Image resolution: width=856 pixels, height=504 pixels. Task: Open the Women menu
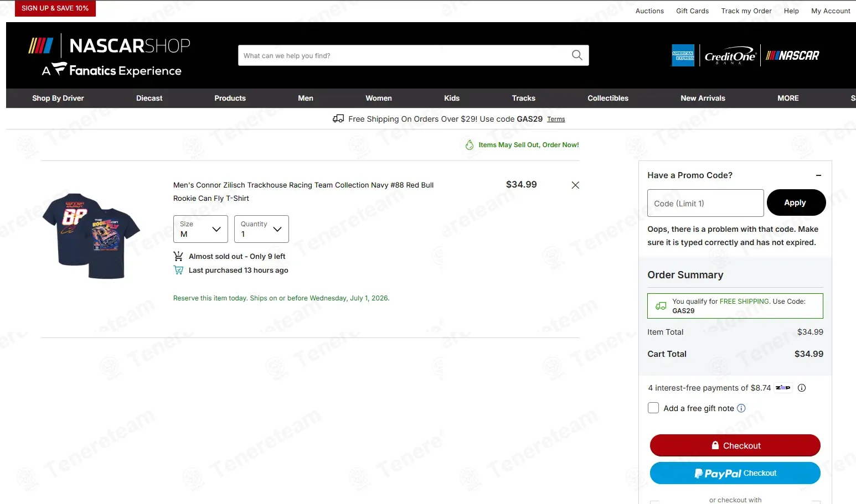click(379, 98)
